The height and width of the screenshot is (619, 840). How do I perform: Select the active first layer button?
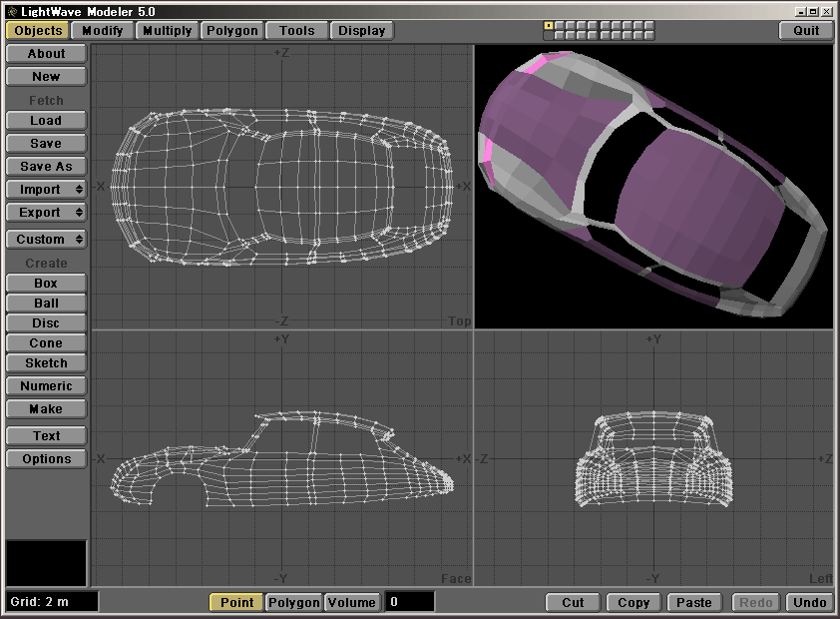548,25
